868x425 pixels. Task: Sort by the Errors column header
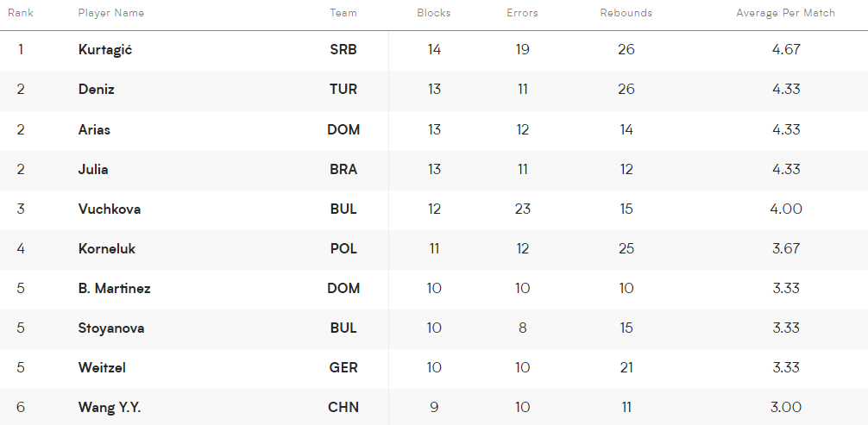click(522, 13)
